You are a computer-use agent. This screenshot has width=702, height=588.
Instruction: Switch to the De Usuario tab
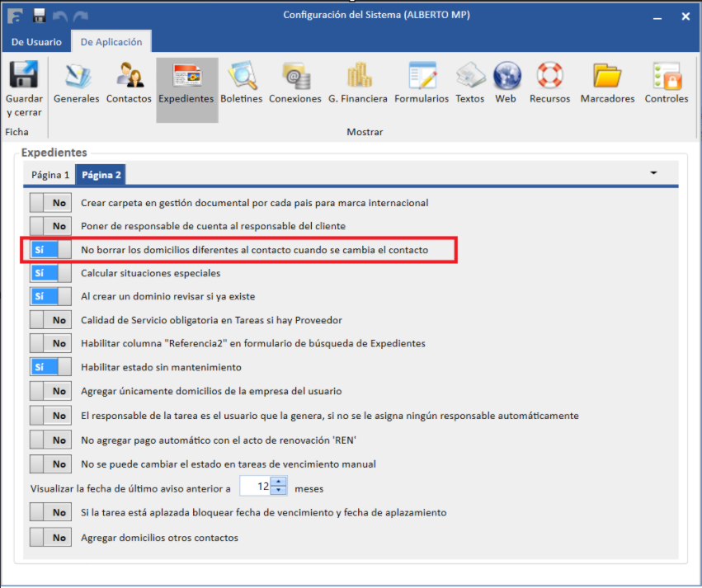click(35, 42)
